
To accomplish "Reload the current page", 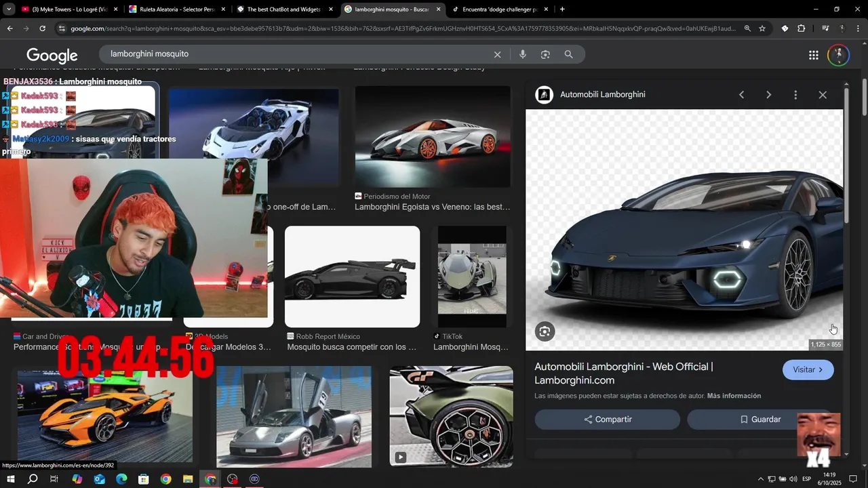I will point(42,28).
